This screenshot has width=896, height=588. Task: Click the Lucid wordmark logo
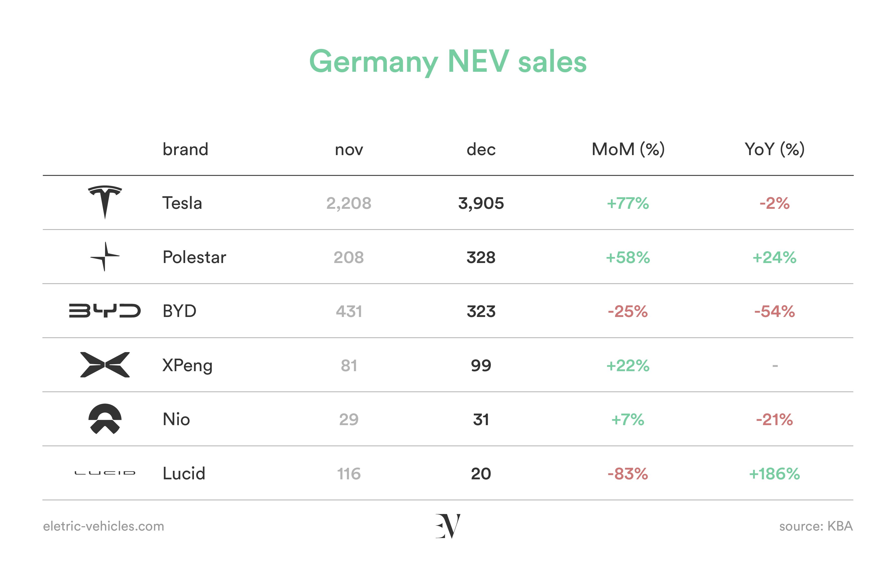105,473
